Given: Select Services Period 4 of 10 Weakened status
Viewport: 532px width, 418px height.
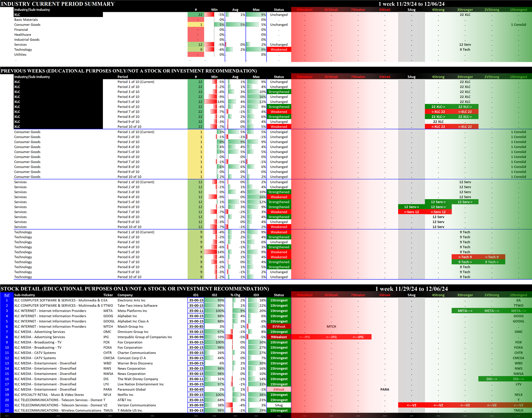Looking at the screenshot, I should pyautogui.click(x=279, y=197).
